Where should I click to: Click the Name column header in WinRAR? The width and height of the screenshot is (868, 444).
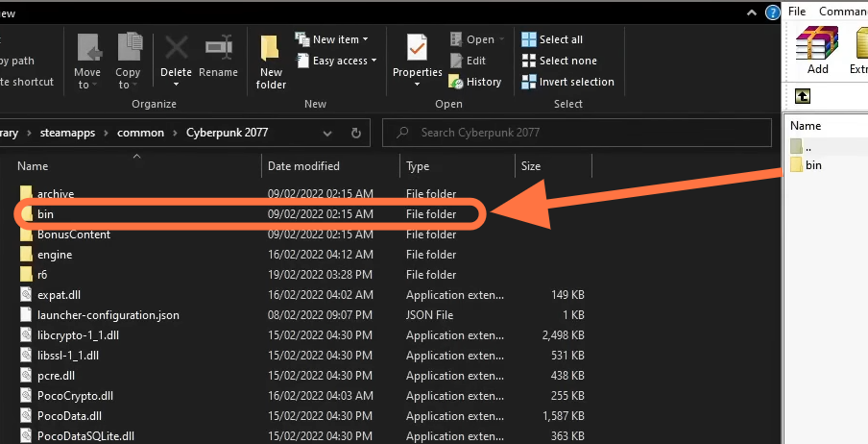click(806, 126)
